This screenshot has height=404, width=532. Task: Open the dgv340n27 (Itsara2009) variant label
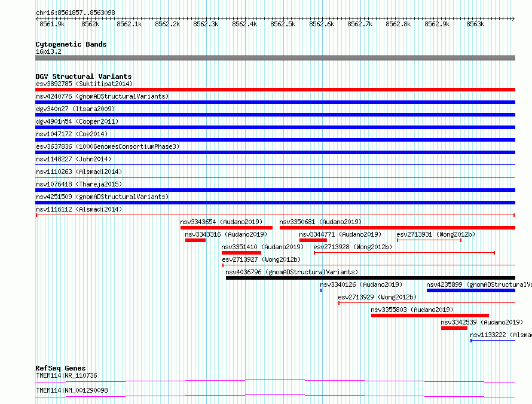(75, 109)
